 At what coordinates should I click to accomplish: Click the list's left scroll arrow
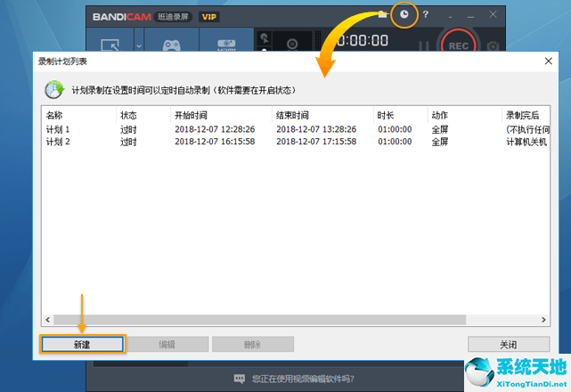click(x=48, y=320)
